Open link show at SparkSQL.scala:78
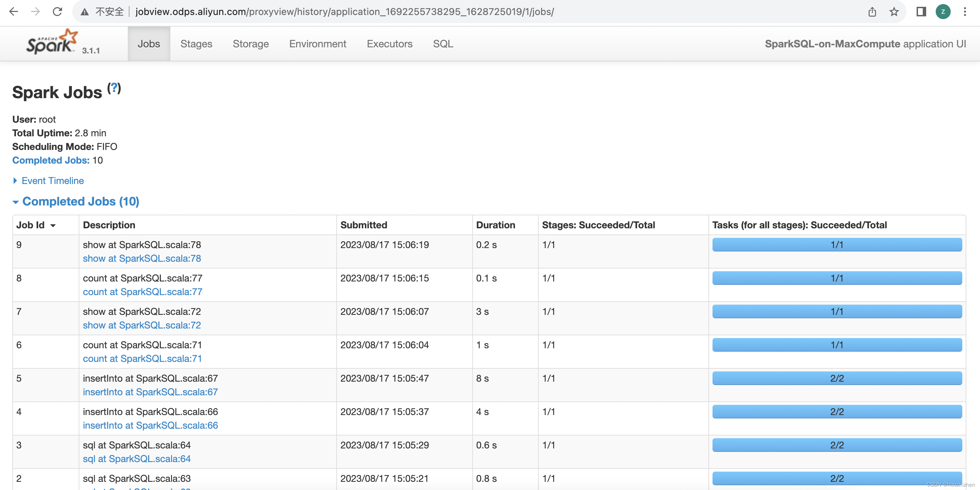980x490 pixels. click(142, 258)
